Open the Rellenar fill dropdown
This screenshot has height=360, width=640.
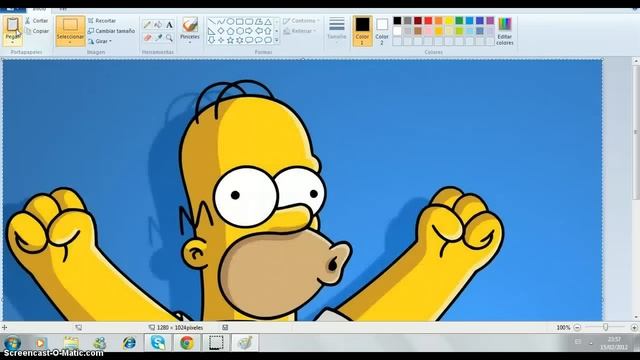[x=300, y=31]
